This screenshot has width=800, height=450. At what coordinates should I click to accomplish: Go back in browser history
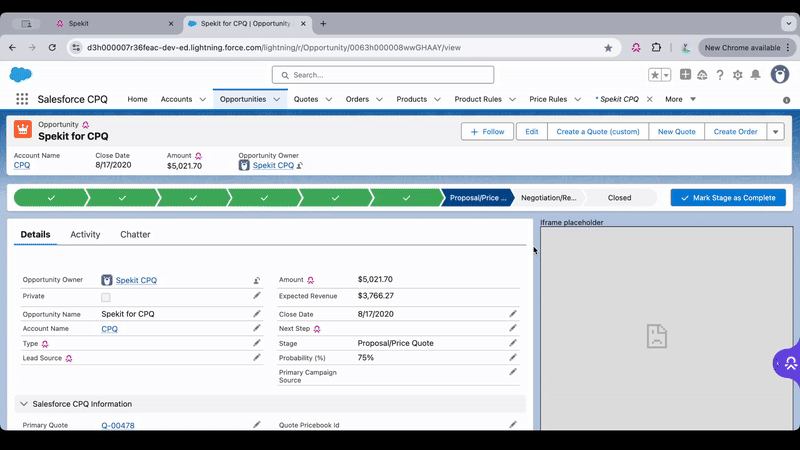pos(12,47)
